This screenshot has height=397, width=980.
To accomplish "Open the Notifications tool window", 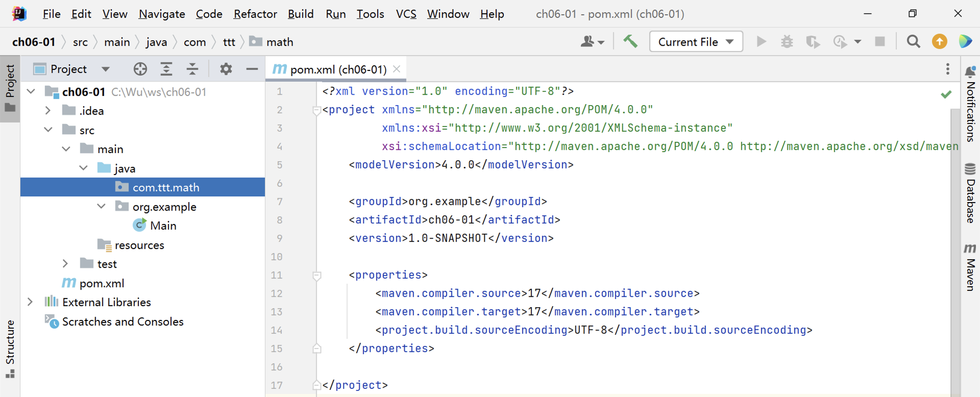I will [x=970, y=104].
